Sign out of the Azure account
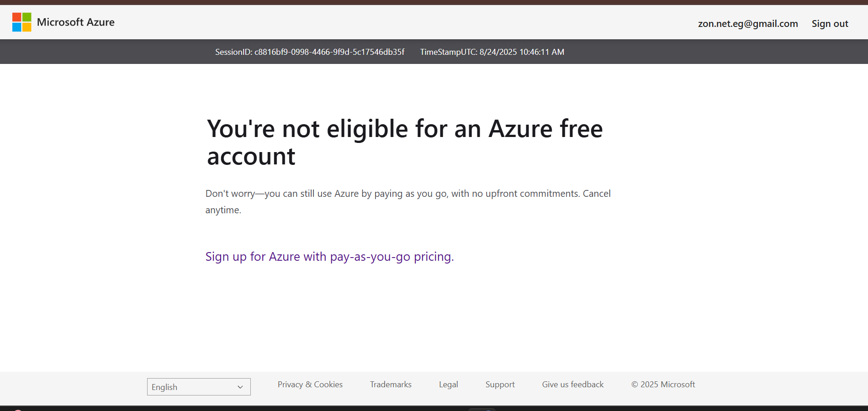This screenshot has width=868, height=411. (830, 24)
